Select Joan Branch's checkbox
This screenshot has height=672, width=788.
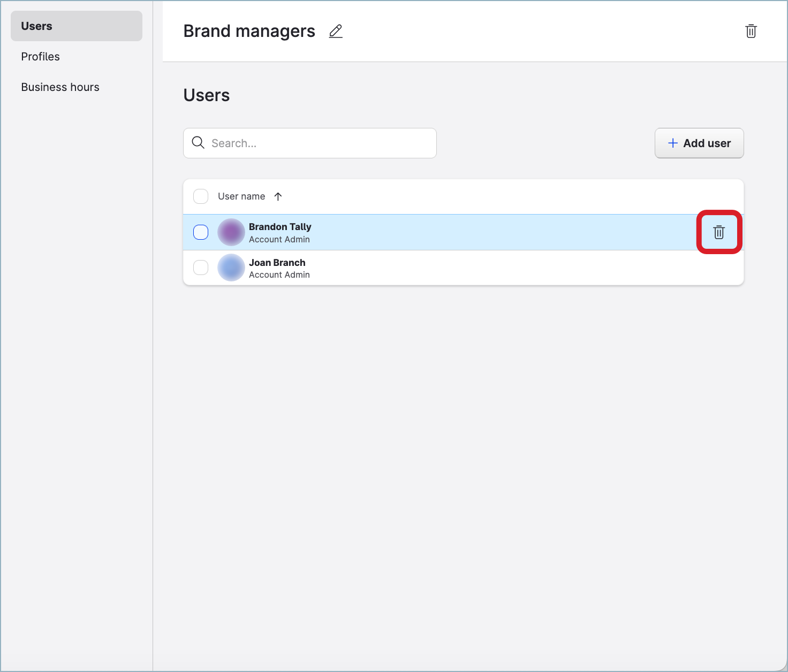201,268
